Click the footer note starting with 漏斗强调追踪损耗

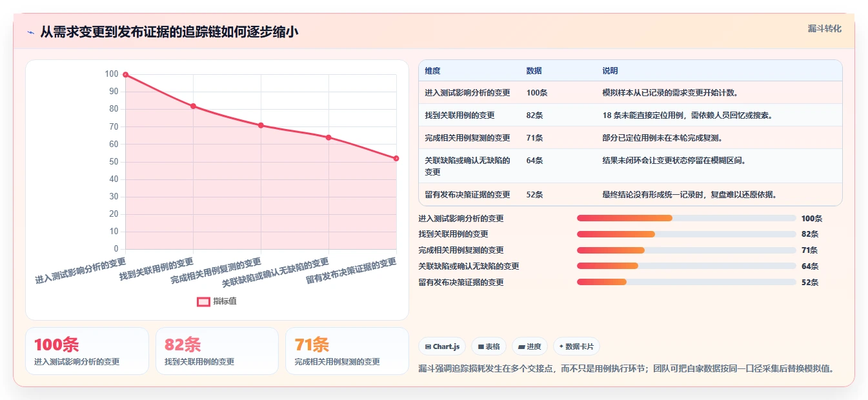(x=626, y=368)
